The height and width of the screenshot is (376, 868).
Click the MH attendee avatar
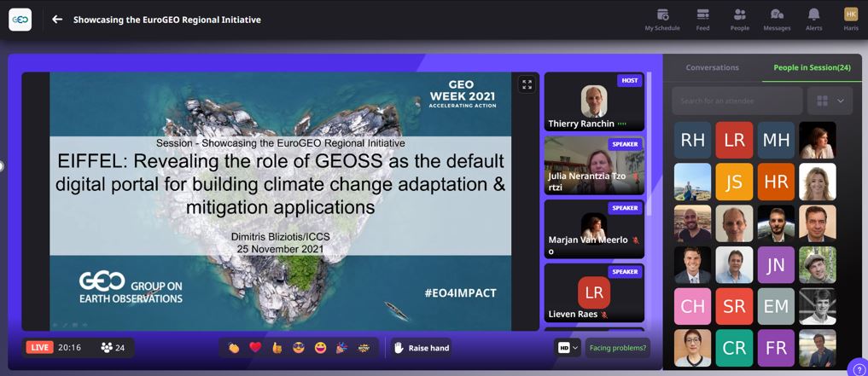[776, 141]
